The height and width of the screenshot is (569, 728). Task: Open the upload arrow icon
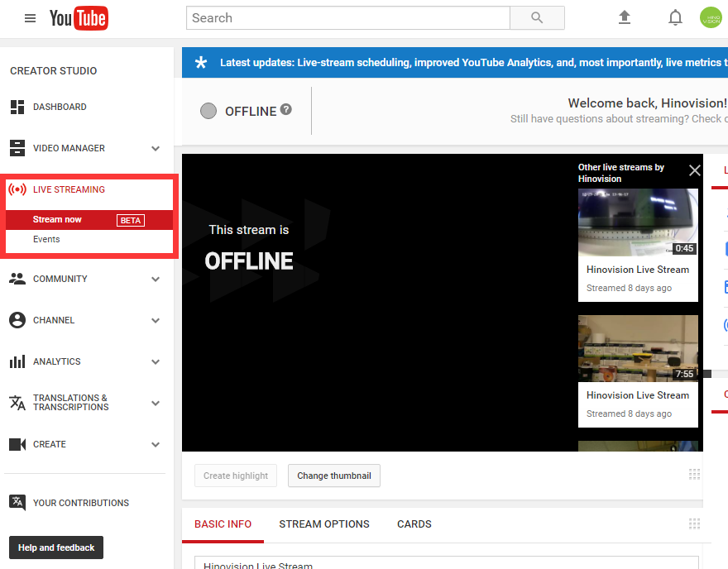[625, 17]
